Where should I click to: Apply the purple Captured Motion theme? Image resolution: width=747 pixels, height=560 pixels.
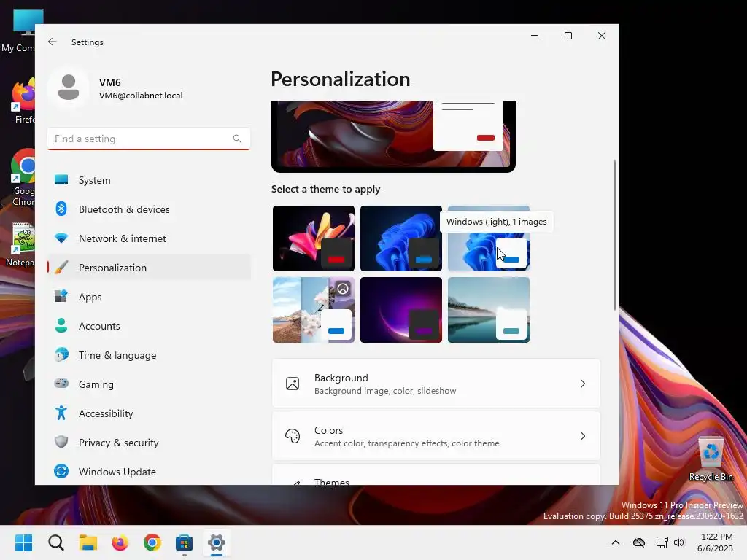(x=400, y=310)
